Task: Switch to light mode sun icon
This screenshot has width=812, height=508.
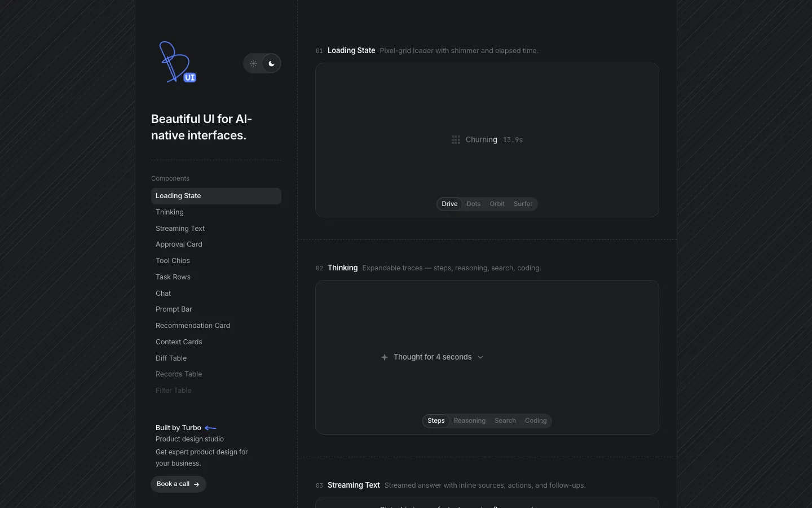Action: click(x=253, y=64)
